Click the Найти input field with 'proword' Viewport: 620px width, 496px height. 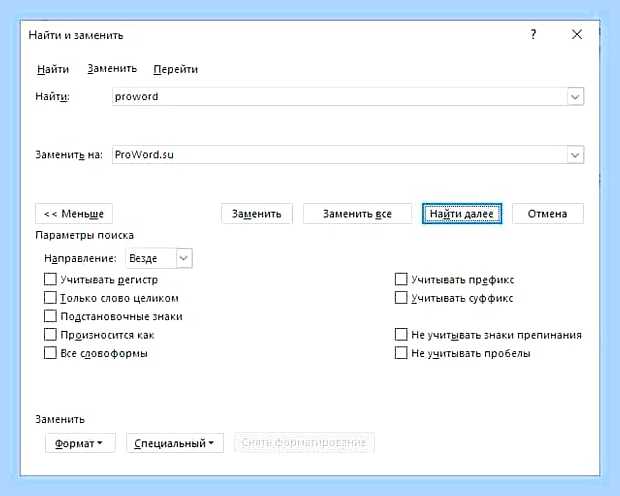[x=339, y=97]
